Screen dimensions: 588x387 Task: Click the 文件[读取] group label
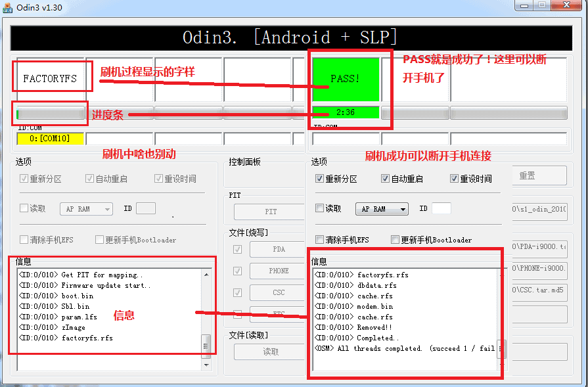tap(248, 335)
